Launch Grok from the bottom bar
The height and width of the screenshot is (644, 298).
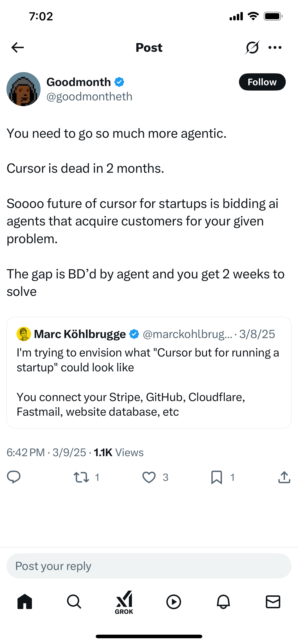124,602
